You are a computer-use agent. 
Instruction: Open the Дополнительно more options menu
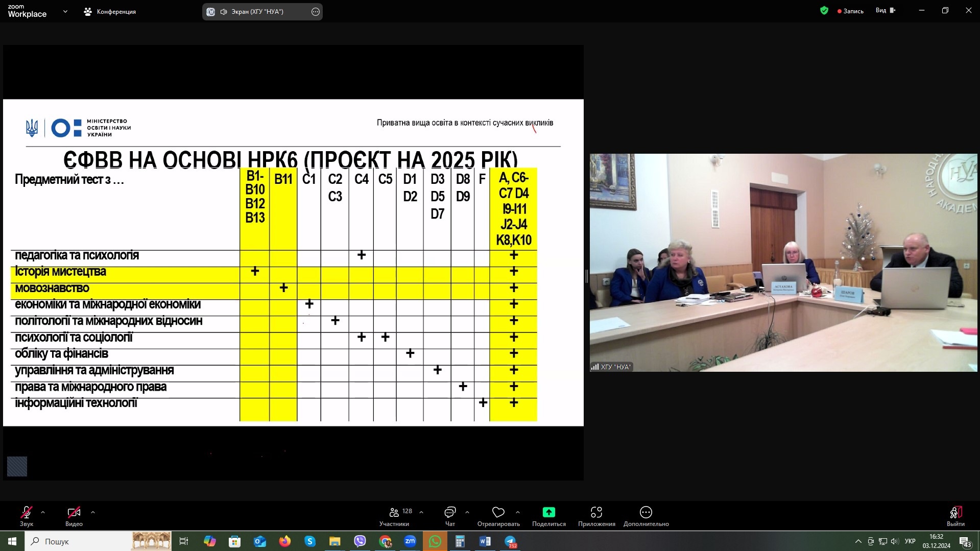coord(646,516)
